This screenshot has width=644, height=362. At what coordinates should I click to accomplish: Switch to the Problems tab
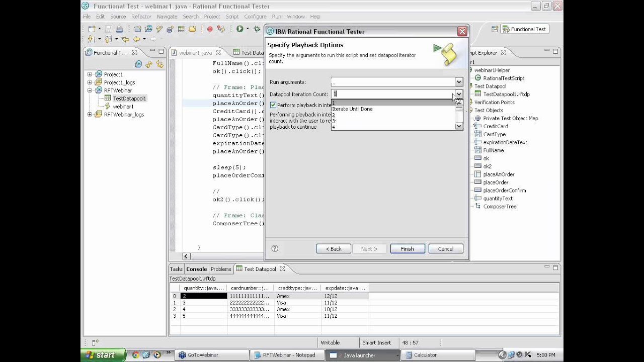(220, 269)
